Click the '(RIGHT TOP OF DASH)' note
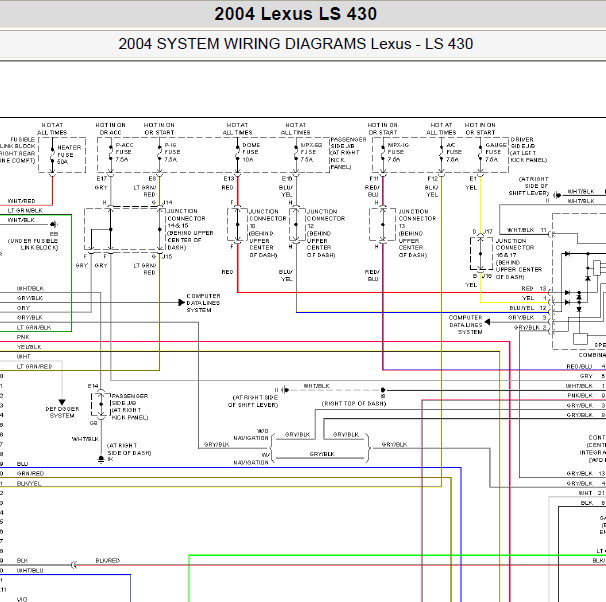The height and width of the screenshot is (602, 606). [354, 403]
